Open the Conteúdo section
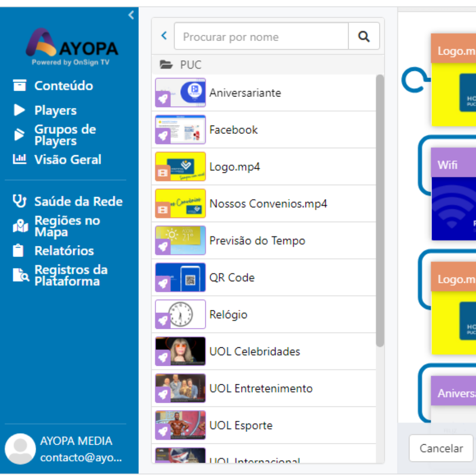Viewport: 476px width, 476px height. click(63, 86)
